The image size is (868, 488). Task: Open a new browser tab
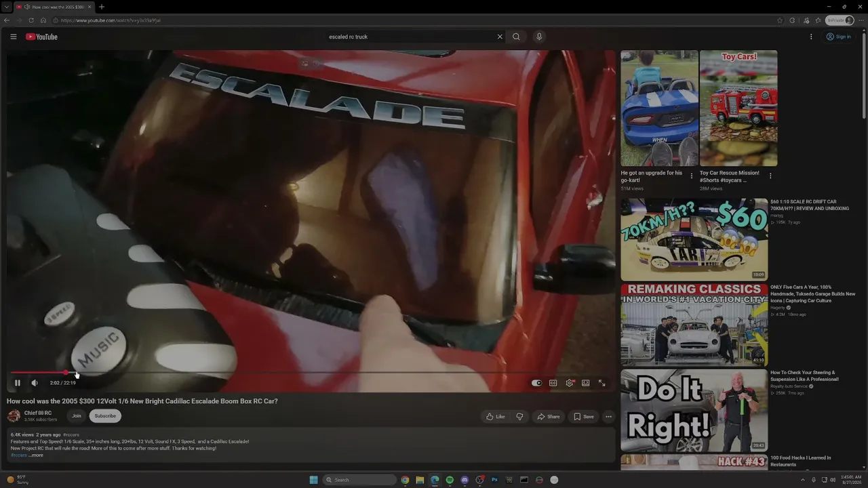pyautogui.click(x=102, y=7)
